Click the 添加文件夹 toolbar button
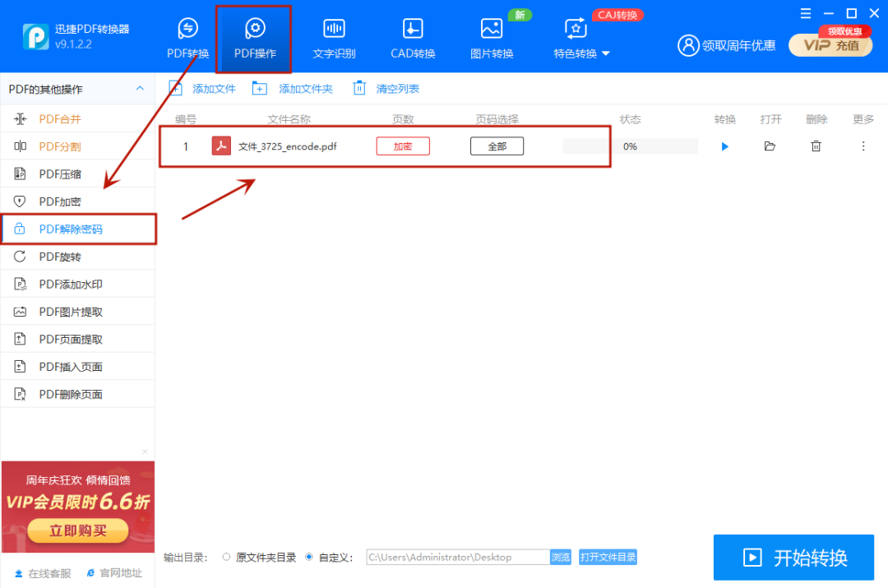This screenshot has height=588, width=888. pos(292,88)
